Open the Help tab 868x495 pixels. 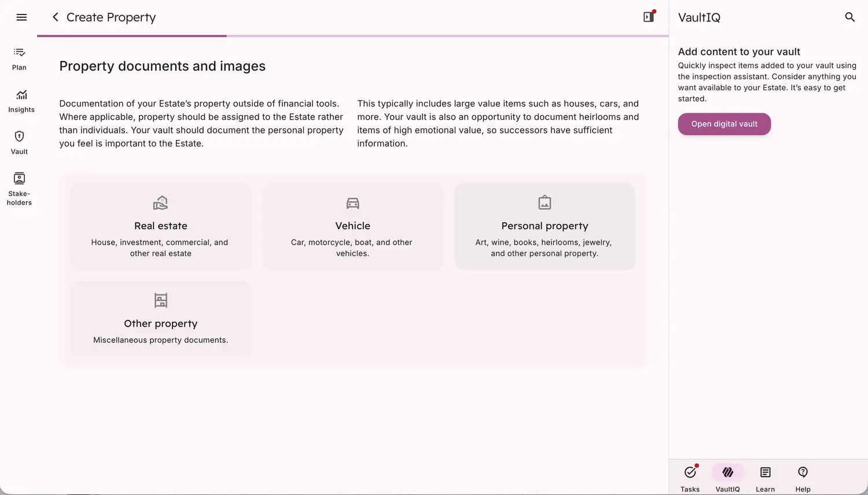point(803,478)
